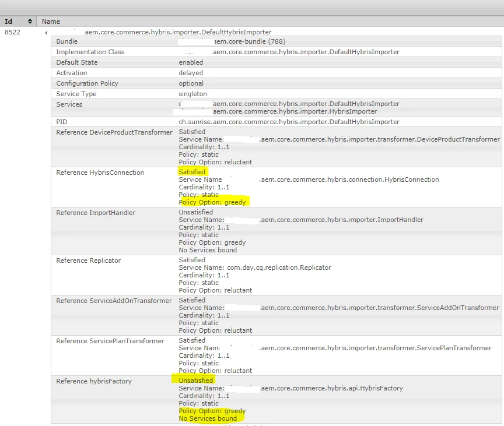Select the Activation value delayed
The height and width of the screenshot is (426, 504).
[191, 73]
